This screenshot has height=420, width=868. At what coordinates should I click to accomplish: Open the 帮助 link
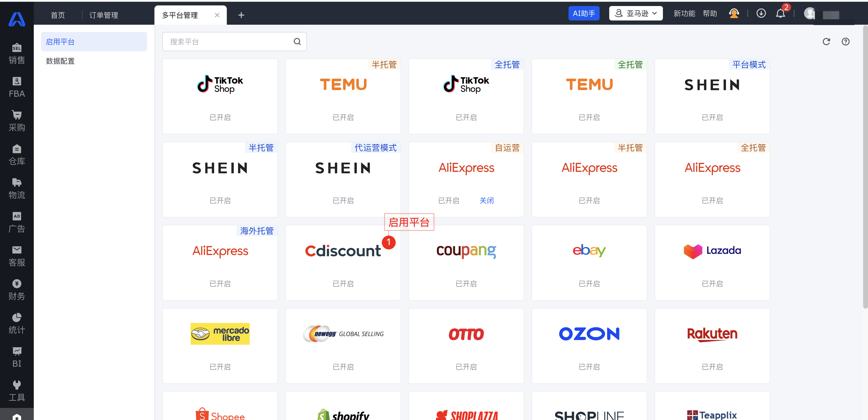click(x=710, y=14)
